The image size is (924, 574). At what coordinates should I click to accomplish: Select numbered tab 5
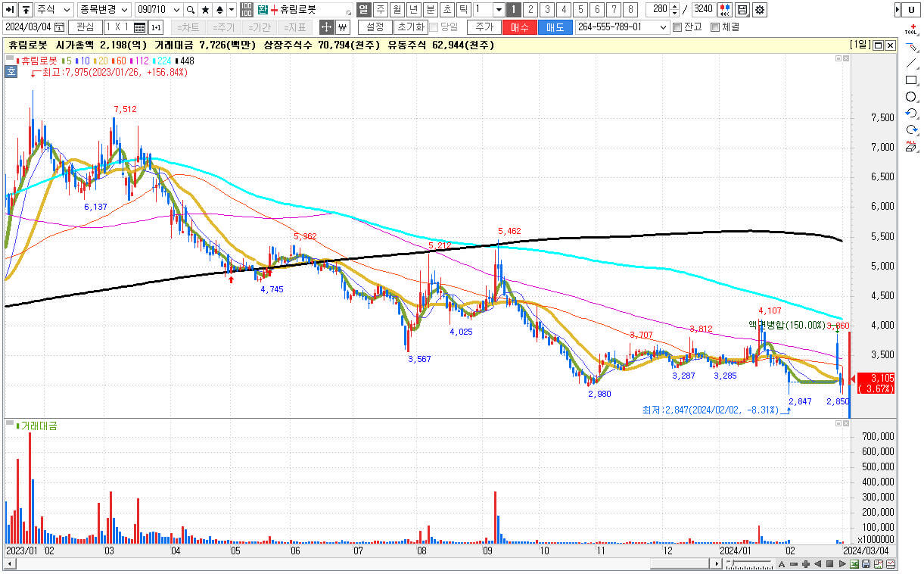pyautogui.click(x=580, y=10)
